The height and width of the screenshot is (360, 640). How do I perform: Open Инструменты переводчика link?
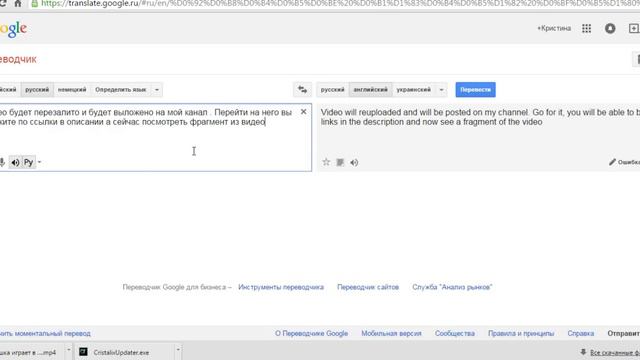tap(281, 287)
